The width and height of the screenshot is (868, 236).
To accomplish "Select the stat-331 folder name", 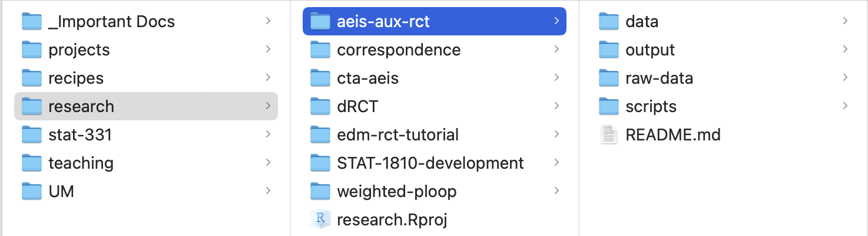I will (79, 135).
